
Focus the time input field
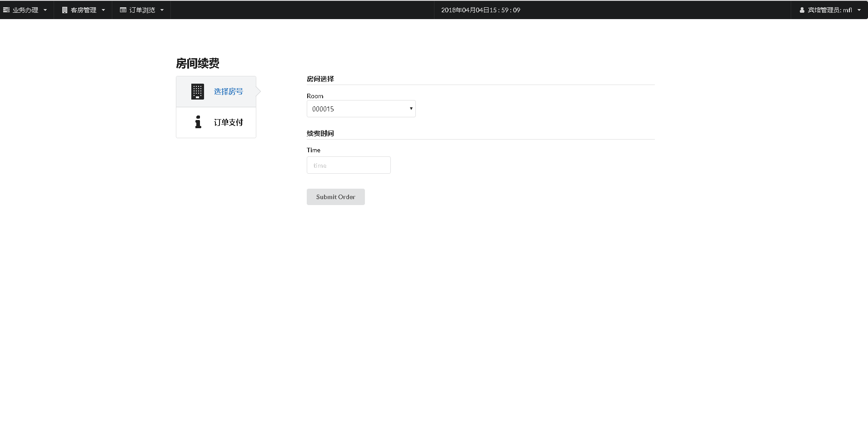tap(349, 165)
